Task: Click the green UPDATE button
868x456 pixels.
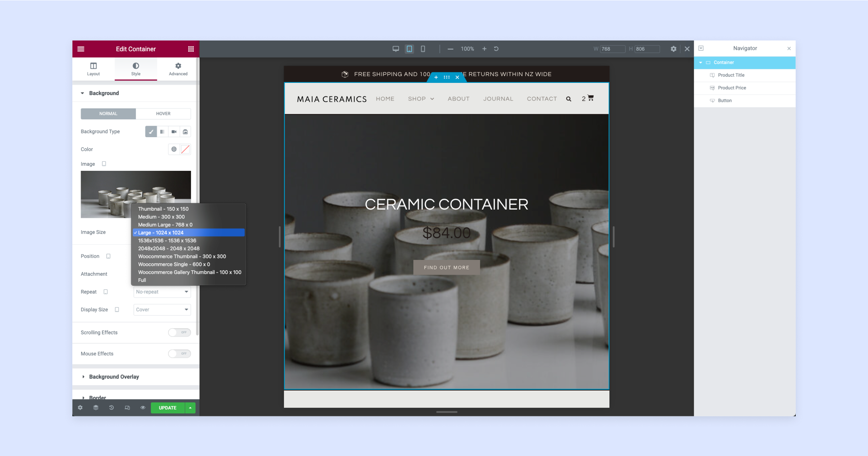Action: pos(167,408)
